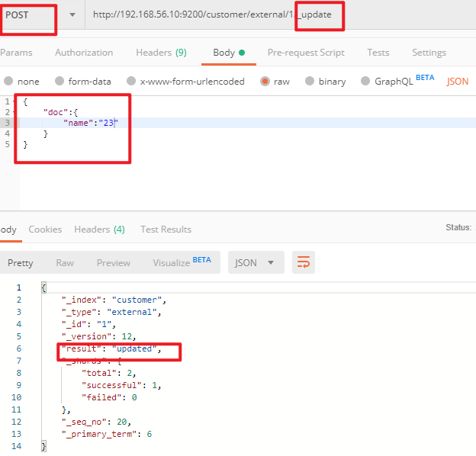Switch to the Authorization tab
The width and height of the screenshot is (476, 456).
(84, 53)
